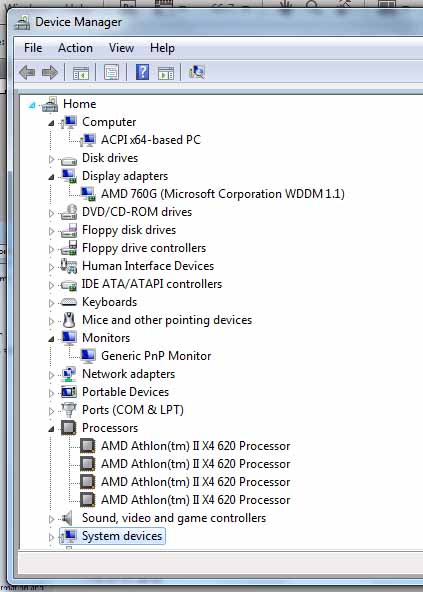The height and width of the screenshot is (592, 423).
Task: Click the Display adapters category icon
Action: pyautogui.click(x=69, y=176)
